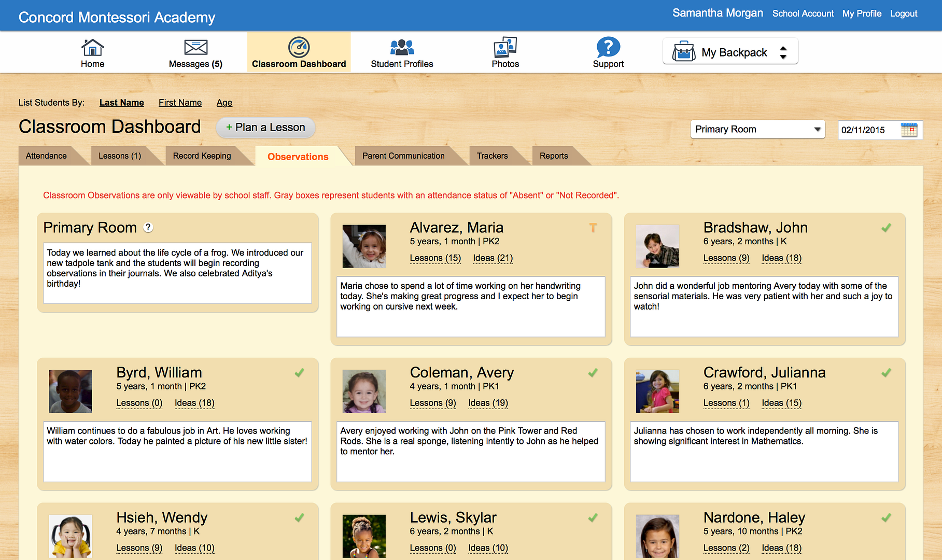Open Lessons (0) for Byrd, William

(x=139, y=403)
